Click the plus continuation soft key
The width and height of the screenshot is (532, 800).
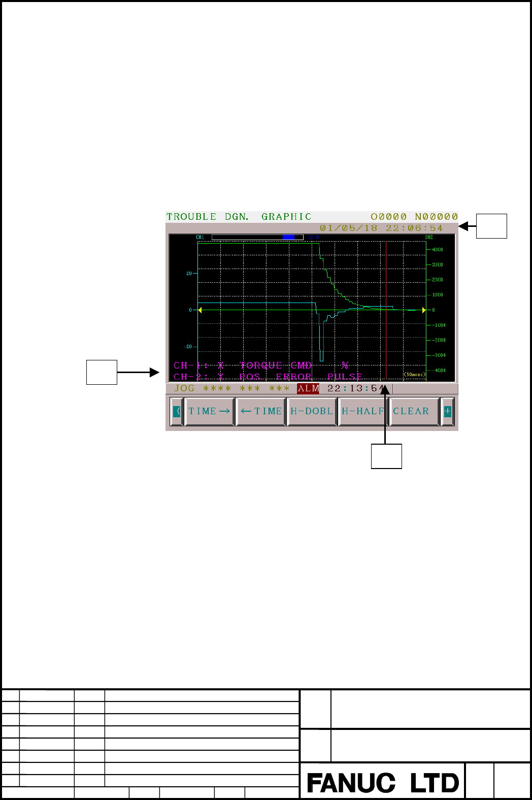click(x=447, y=411)
